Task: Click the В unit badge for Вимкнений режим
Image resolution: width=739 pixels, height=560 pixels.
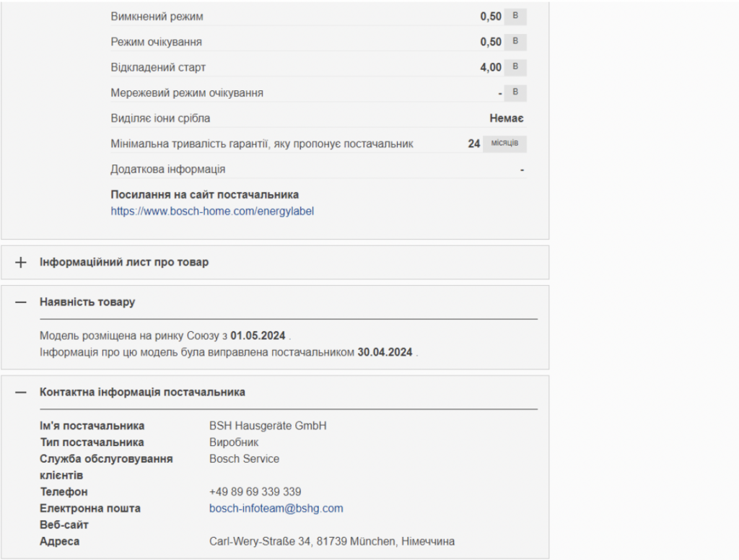Action: tap(515, 17)
